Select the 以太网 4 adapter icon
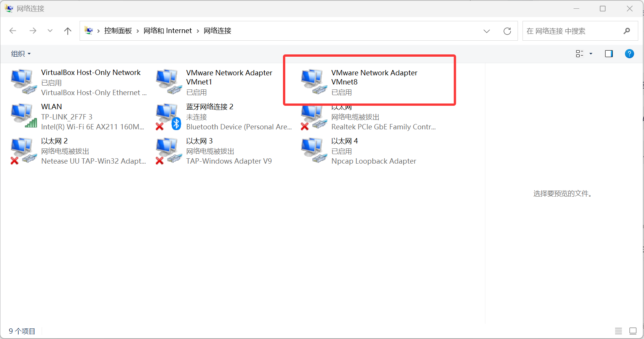The height and width of the screenshot is (339, 644). click(x=314, y=150)
